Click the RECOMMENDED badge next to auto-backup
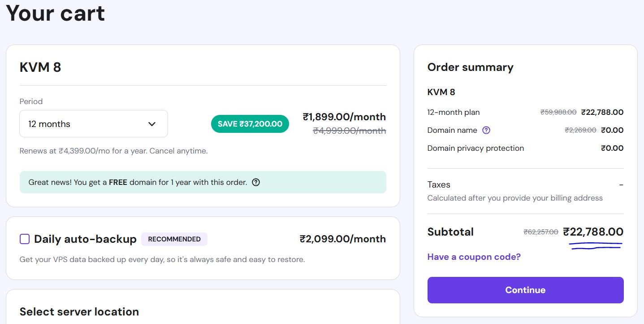 174,239
